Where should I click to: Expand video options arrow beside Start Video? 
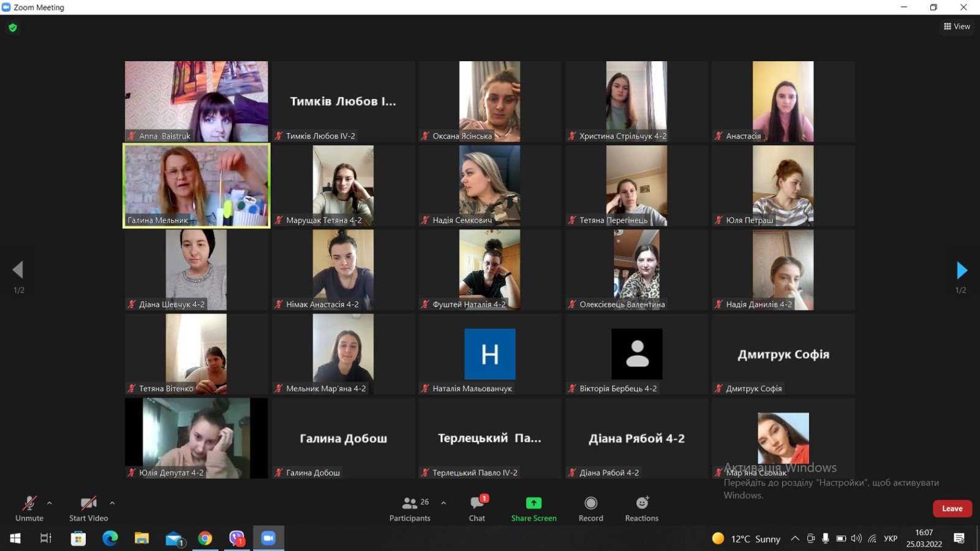point(112,503)
